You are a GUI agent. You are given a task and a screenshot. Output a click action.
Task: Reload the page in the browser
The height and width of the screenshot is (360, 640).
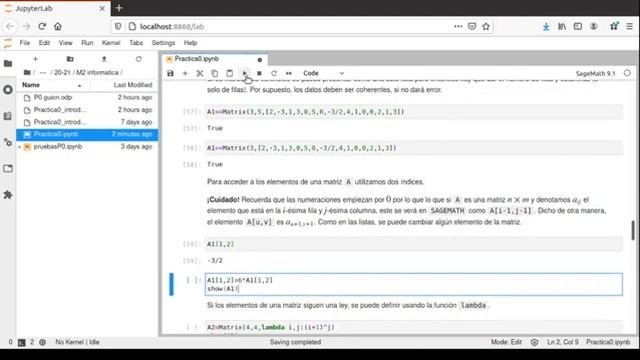42,27
